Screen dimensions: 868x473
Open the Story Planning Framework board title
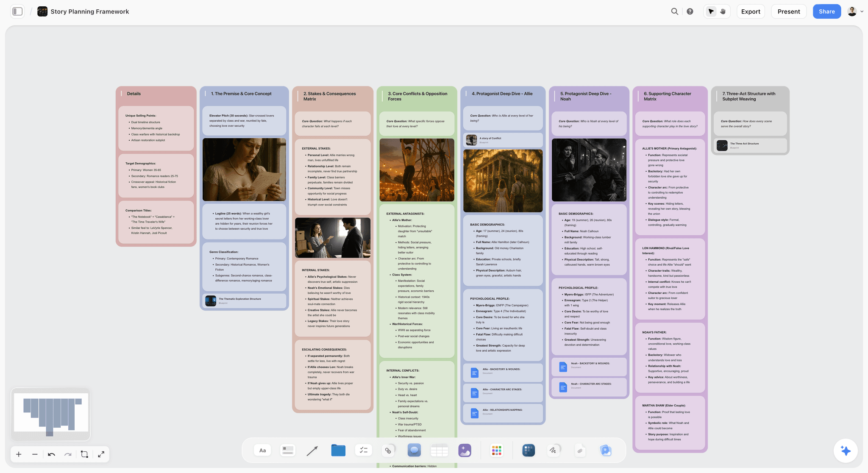pos(89,11)
